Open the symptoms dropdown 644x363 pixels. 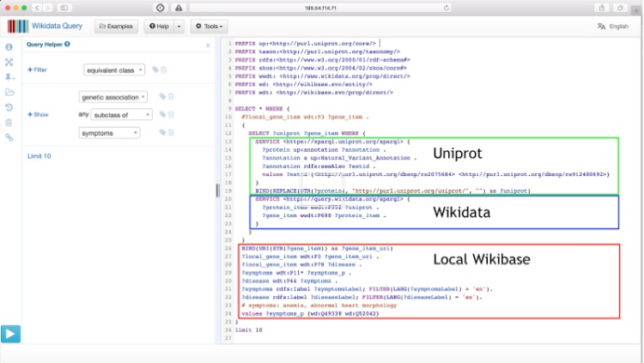[x=109, y=133]
